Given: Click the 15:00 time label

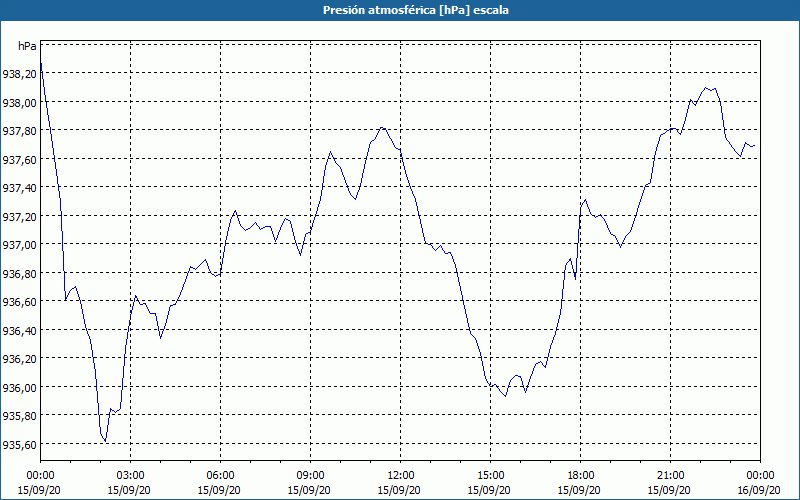Looking at the screenshot, I should [x=490, y=476].
